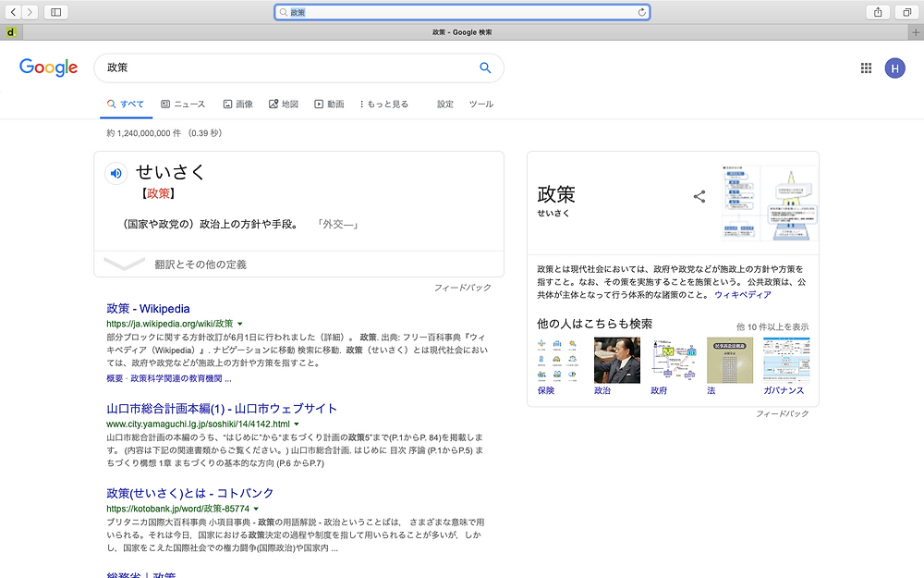
Task: Go back with Safari's back arrow
Action: (x=13, y=12)
